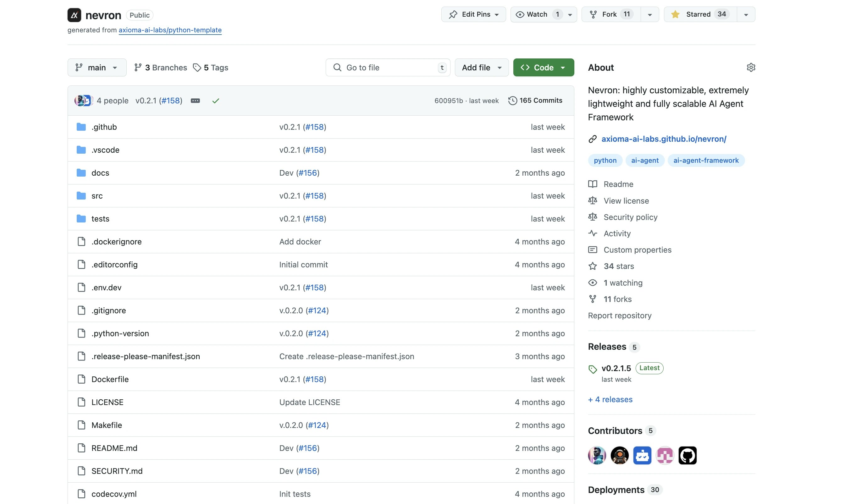
Task: Toggle the Starred button to unstar
Action: [x=700, y=14]
